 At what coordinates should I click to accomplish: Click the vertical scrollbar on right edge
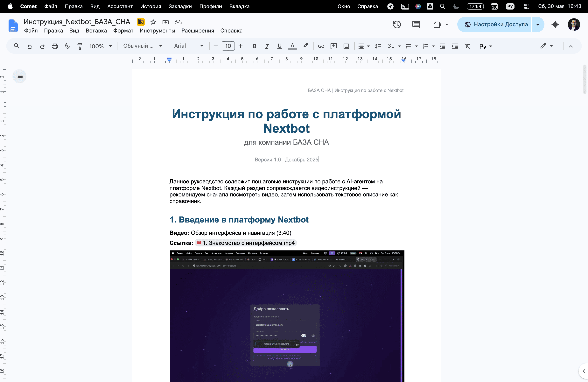(585, 79)
